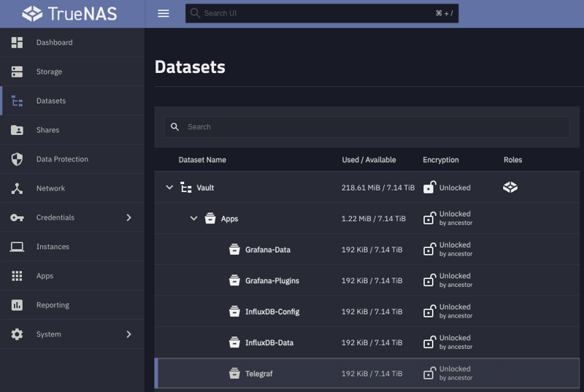
Task: Click the Vault unlocked padlock icon
Action: pos(429,188)
